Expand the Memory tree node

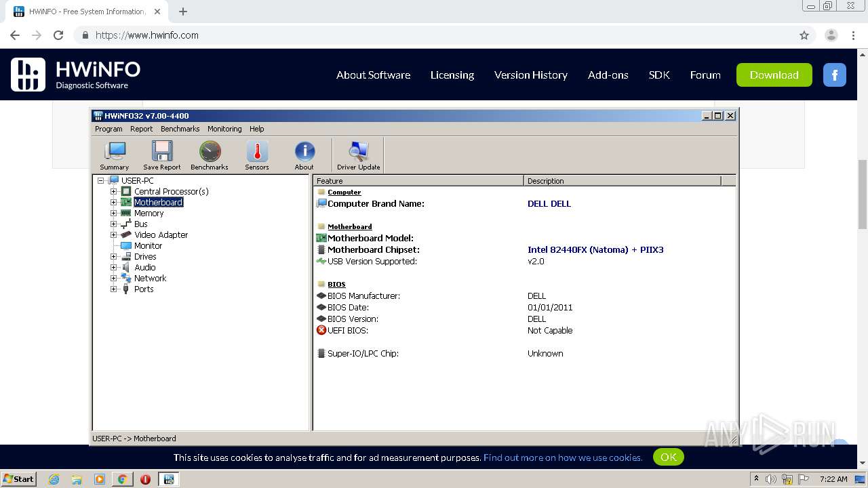coord(114,213)
